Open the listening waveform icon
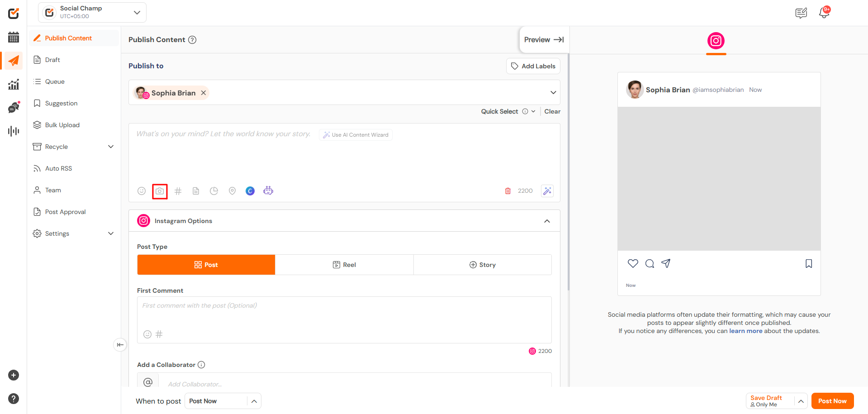The width and height of the screenshot is (868, 414). coord(14,131)
